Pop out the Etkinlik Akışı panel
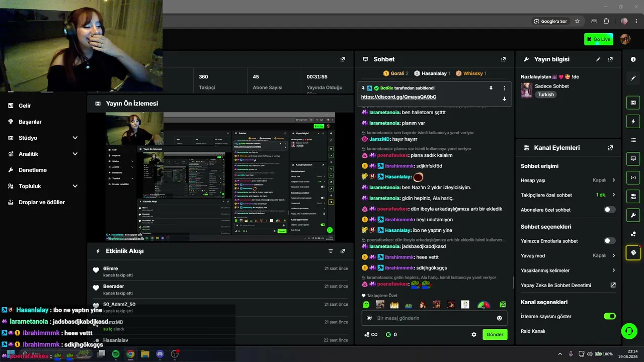 pos(343,251)
